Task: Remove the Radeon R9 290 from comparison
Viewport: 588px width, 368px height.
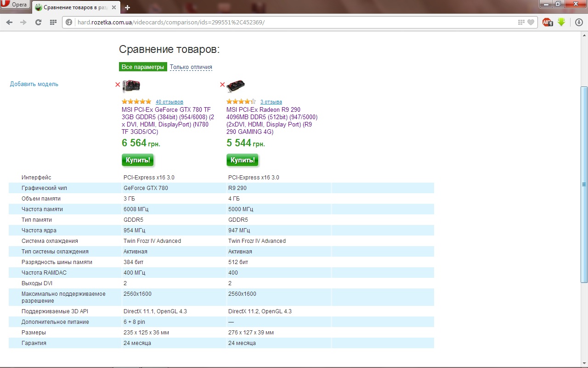Action: [x=222, y=85]
